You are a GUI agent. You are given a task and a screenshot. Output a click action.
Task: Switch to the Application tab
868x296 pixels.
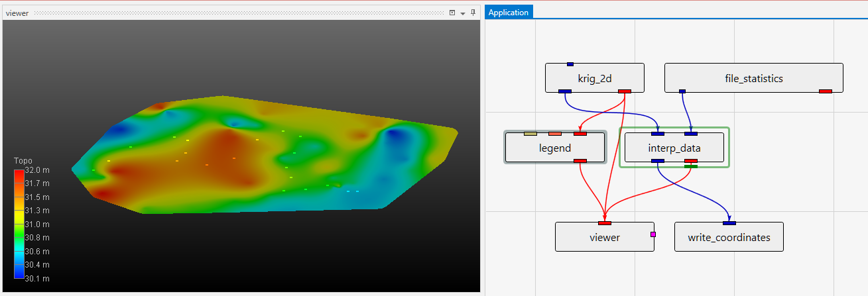509,13
